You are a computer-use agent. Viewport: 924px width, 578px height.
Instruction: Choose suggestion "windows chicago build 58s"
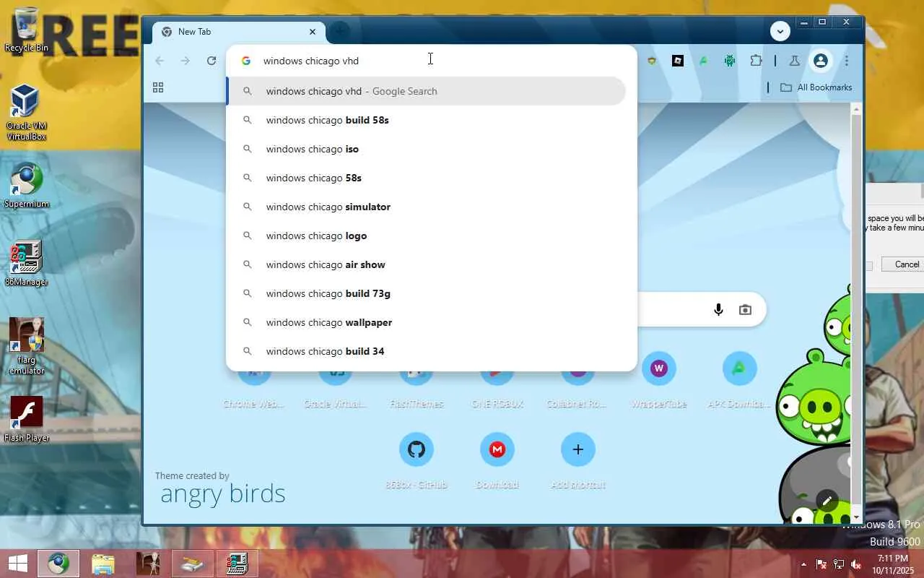tap(426, 120)
